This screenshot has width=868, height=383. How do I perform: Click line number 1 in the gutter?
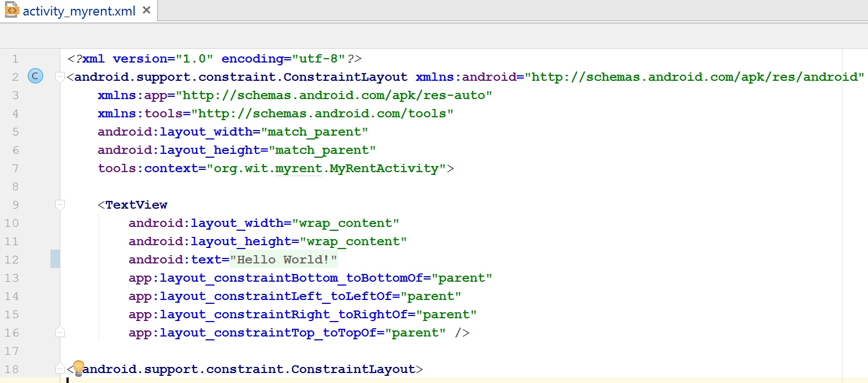[x=15, y=59]
